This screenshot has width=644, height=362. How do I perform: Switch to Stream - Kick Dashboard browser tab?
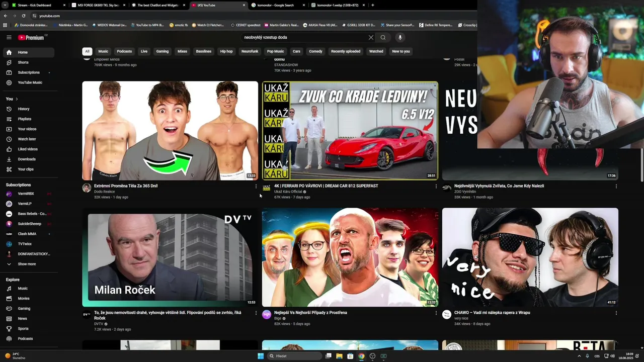tap(38, 5)
